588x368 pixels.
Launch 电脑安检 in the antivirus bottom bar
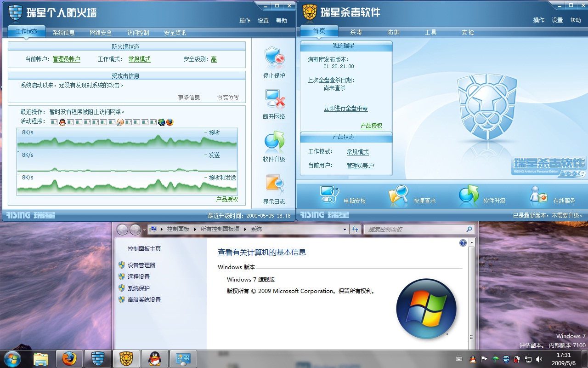[x=329, y=195]
